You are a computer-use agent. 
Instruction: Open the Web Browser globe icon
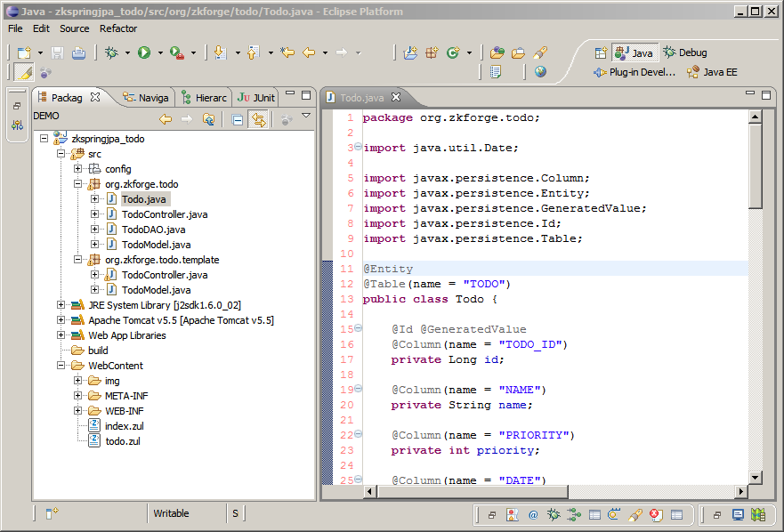(540, 72)
